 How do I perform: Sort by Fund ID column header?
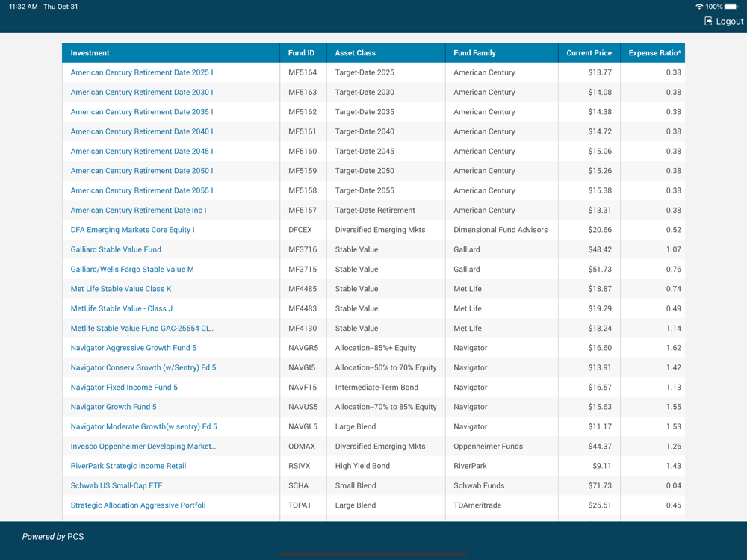click(x=302, y=53)
